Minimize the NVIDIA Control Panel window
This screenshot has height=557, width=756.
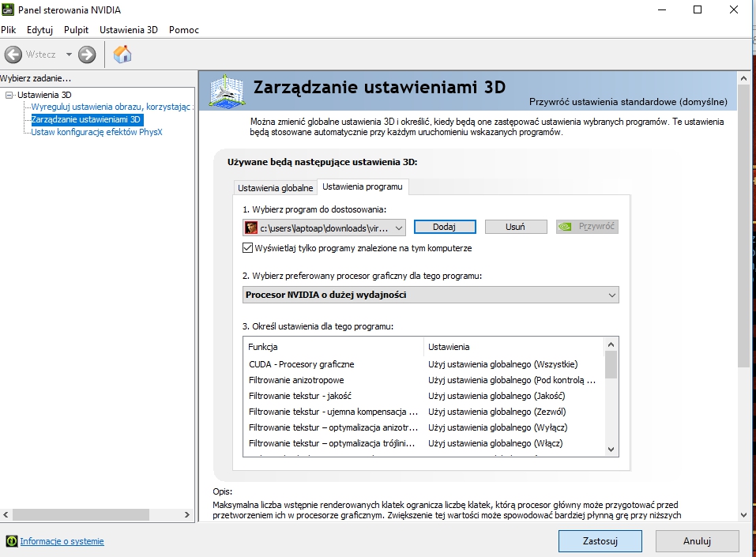click(x=662, y=9)
